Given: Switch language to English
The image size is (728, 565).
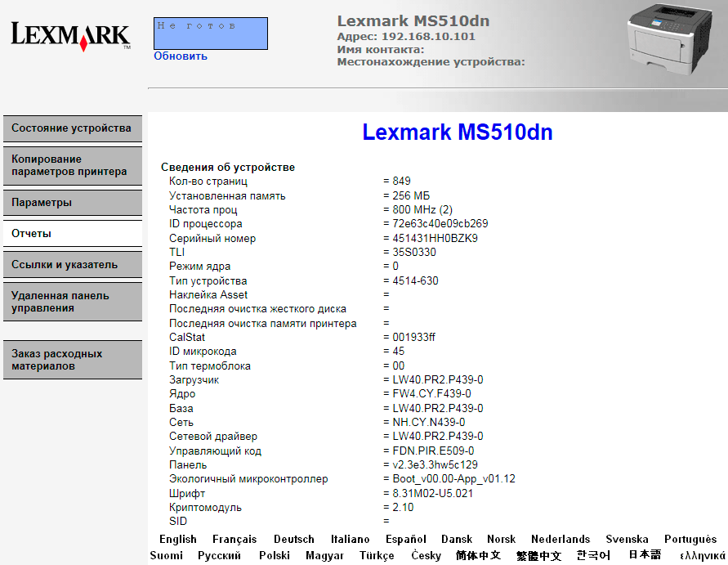Looking at the screenshot, I should point(178,540).
